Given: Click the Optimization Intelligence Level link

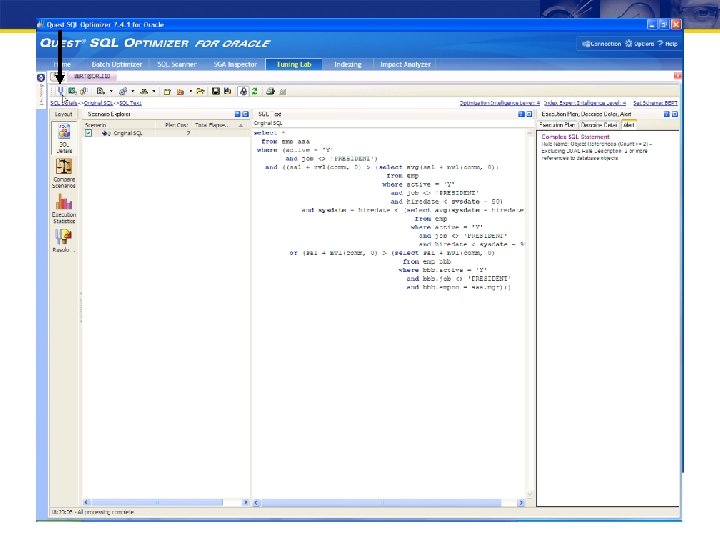Looking at the screenshot, I should pos(500,103).
